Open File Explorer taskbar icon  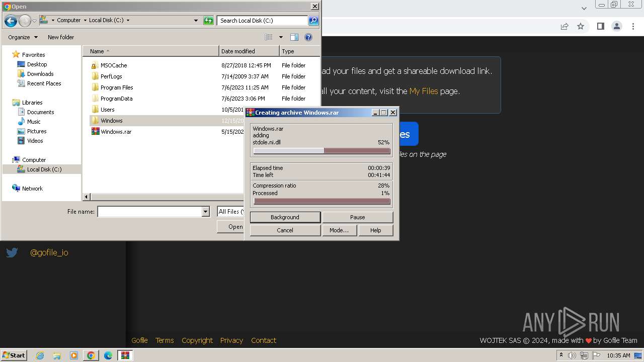[x=57, y=355]
